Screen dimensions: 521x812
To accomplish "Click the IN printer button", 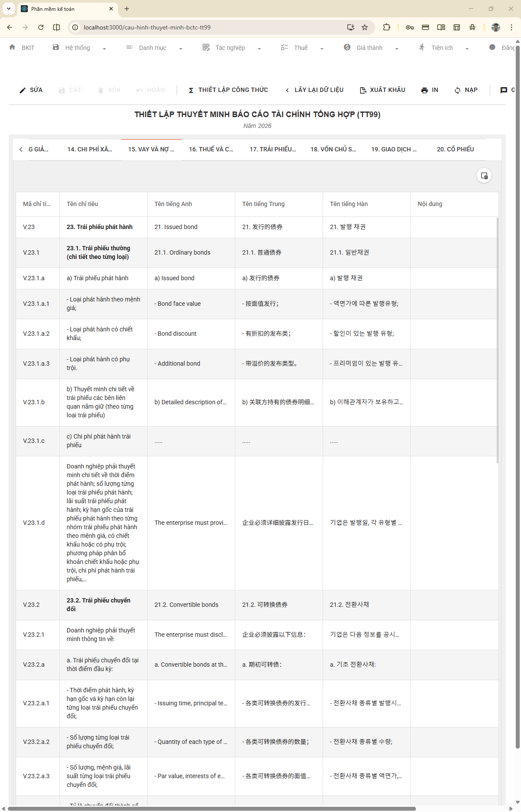I will point(429,90).
